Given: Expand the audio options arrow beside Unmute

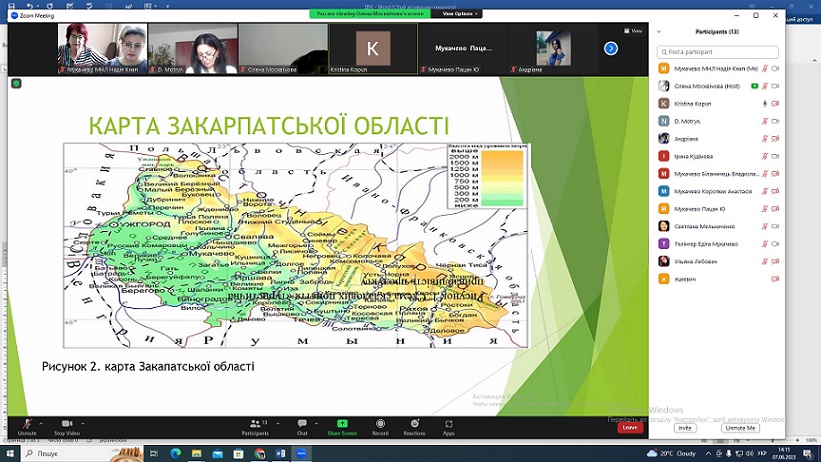Looking at the screenshot, I should pyautogui.click(x=41, y=423).
